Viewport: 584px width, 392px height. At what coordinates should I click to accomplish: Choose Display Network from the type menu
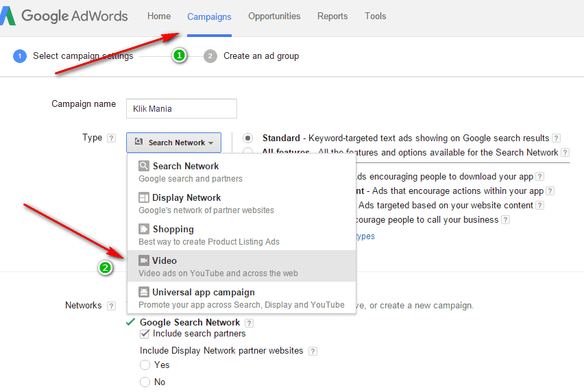pos(241,204)
